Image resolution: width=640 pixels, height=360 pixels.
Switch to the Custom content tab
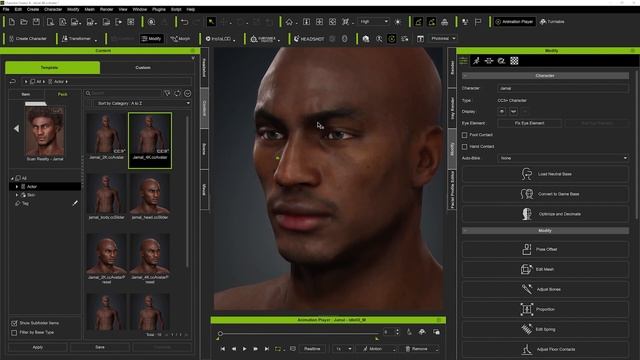coord(143,68)
